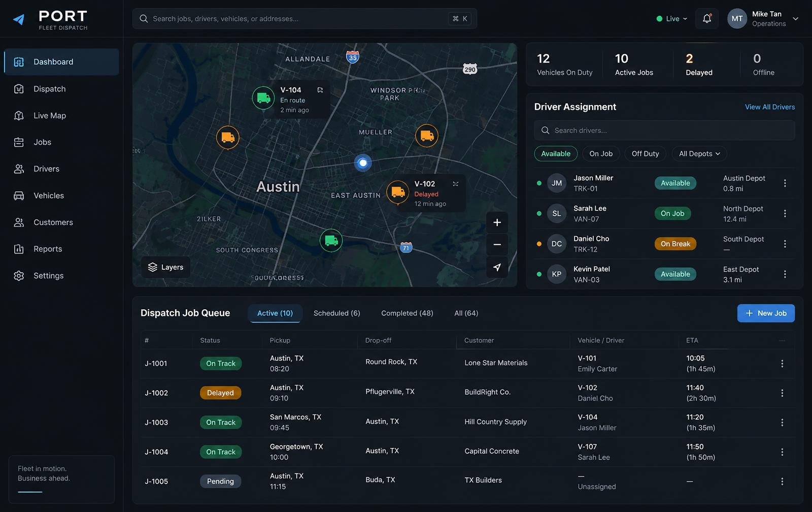812x512 pixels.
Task: Open Reports in the sidebar
Action: [x=61, y=249]
